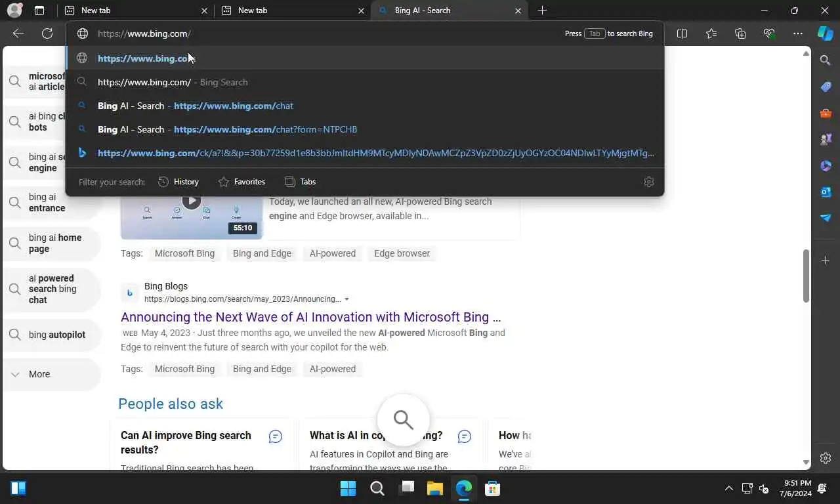
Task: Show hidden tray icons chevron
Action: pos(728,488)
